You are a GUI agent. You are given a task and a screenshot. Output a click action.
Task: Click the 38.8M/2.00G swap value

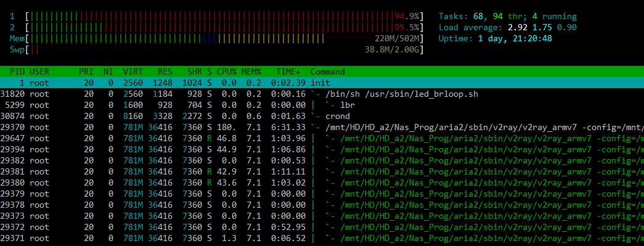click(x=392, y=50)
